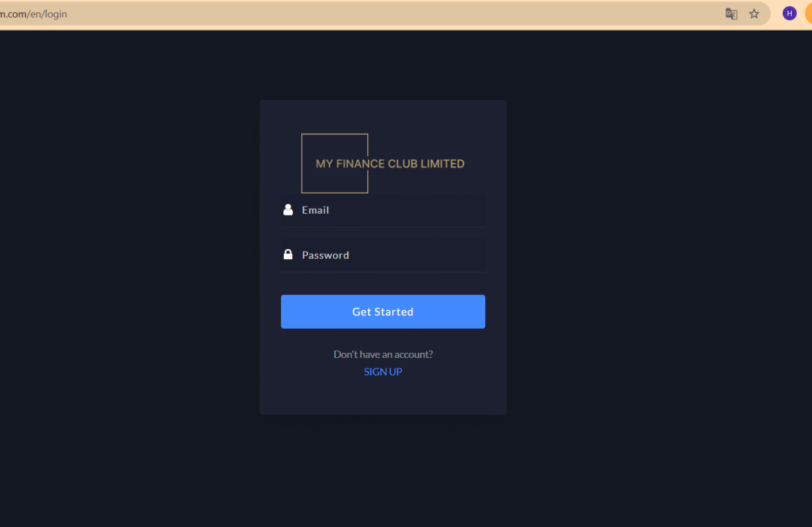Open the SIGN UP link

(x=382, y=372)
